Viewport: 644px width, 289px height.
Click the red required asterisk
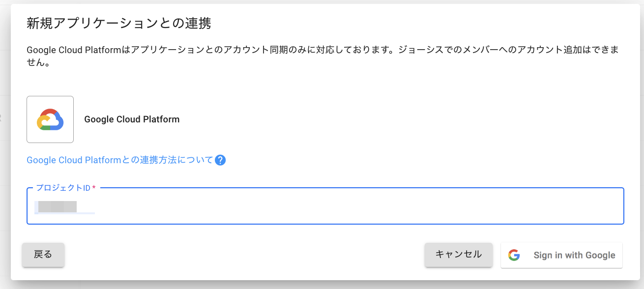pyautogui.click(x=94, y=188)
